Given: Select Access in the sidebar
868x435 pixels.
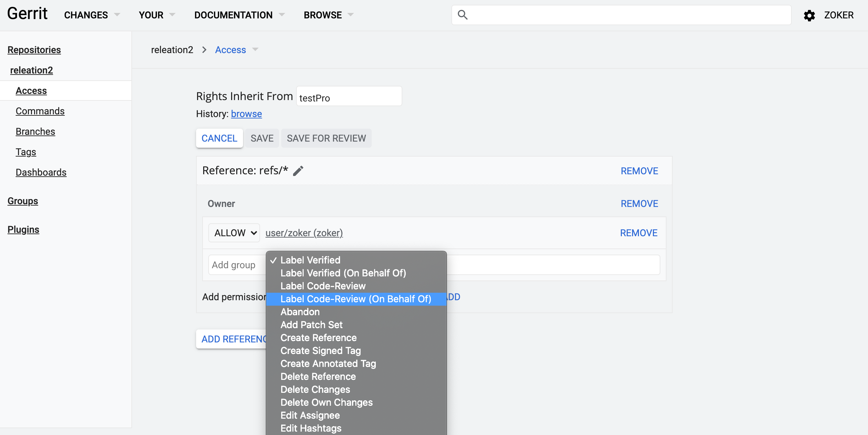Looking at the screenshot, I should (31, 91).
